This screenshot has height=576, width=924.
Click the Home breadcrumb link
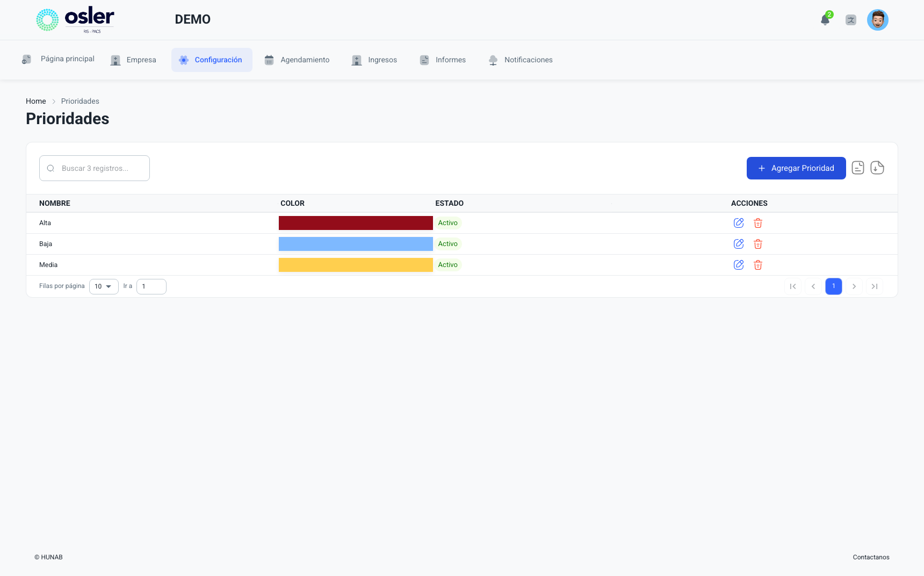36,101
